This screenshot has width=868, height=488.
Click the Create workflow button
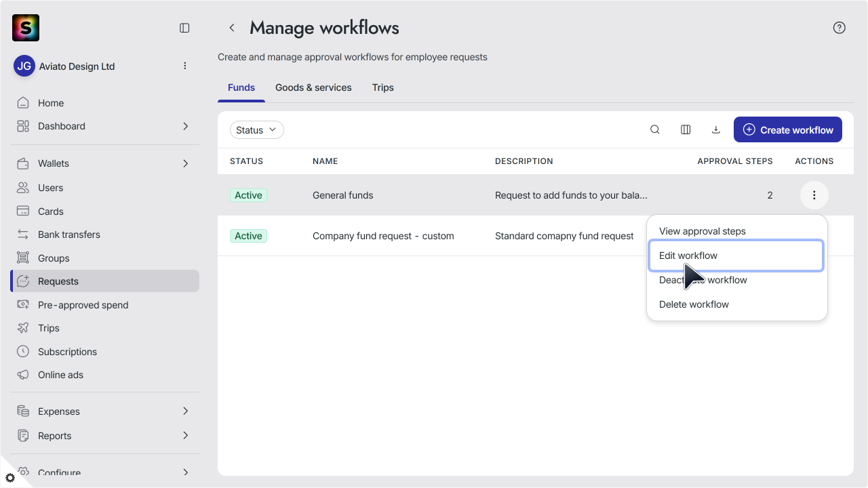tap(788, 129)
